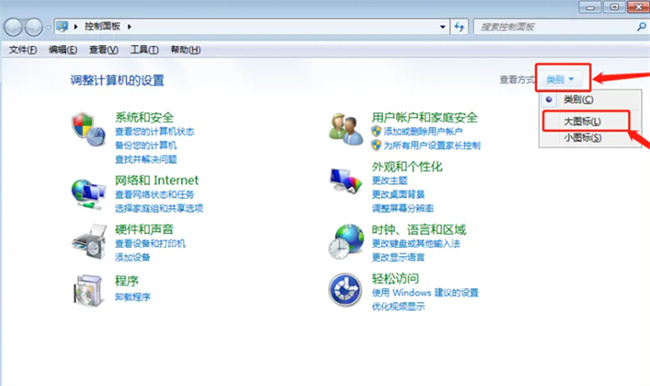Open the 程序 heading link

point(127,281)
